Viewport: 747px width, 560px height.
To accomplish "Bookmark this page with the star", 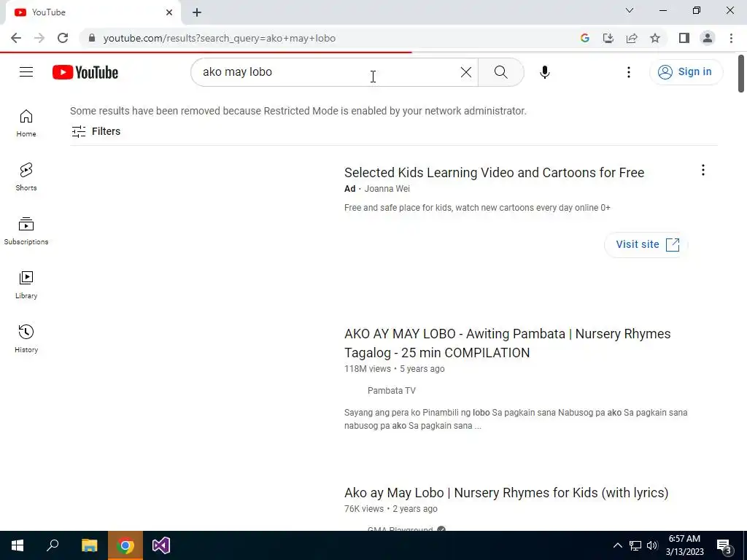I will pyautogui.click(x=655, y=38).
